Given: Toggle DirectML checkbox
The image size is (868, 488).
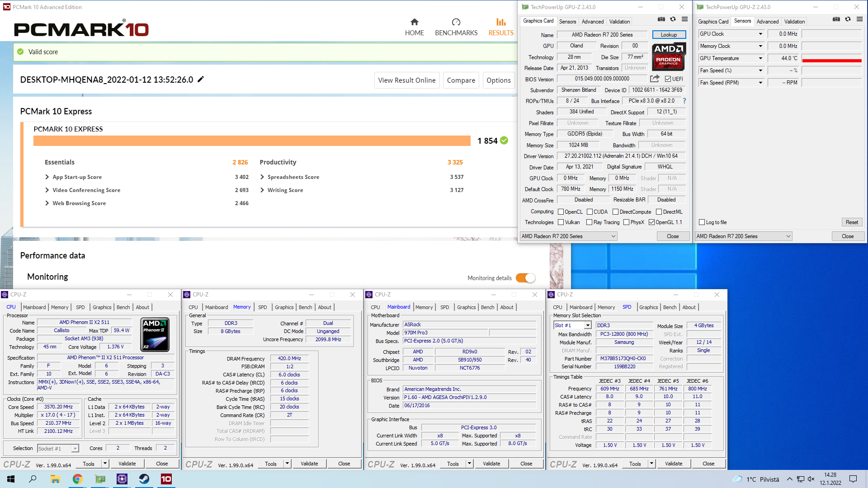Looking at the screenshot, I should [x=659, y=212].
